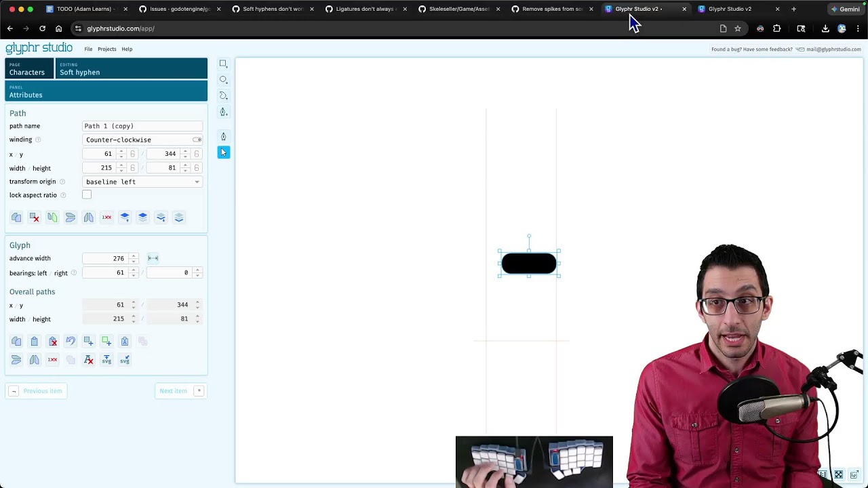Viewport: 868px width, 488px height.
Task: Click the Next item button
Action: click(180, 391)
